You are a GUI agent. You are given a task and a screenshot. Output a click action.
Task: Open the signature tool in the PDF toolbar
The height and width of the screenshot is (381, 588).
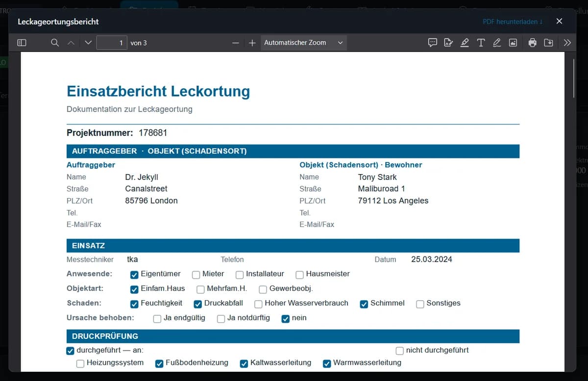tap(448, 43)
